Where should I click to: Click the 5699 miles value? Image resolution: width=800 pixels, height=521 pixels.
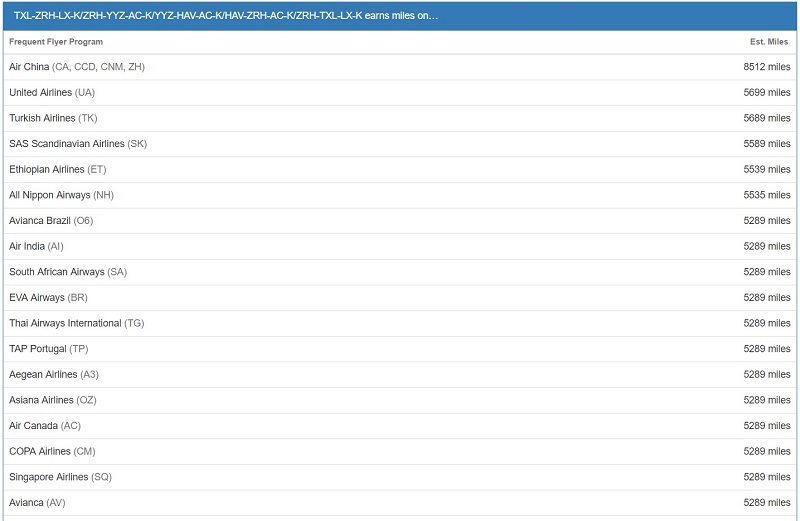pos(767,92)
